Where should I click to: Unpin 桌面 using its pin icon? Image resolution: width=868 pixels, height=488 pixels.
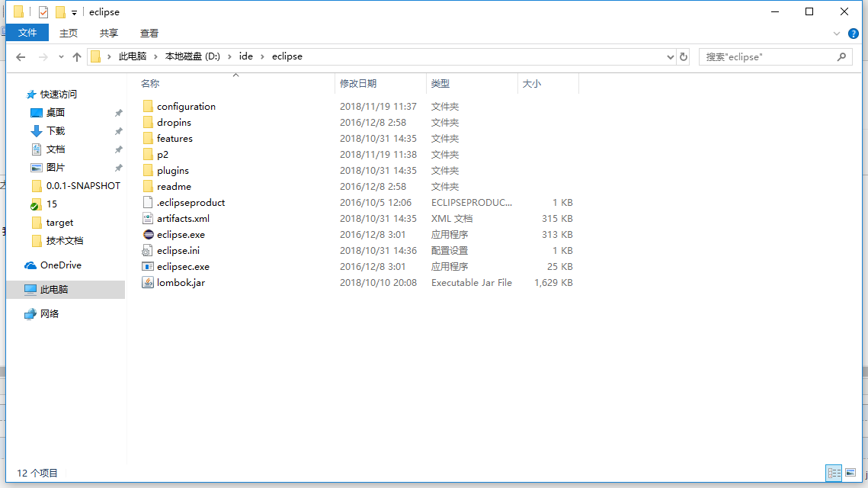coord(118,113)
